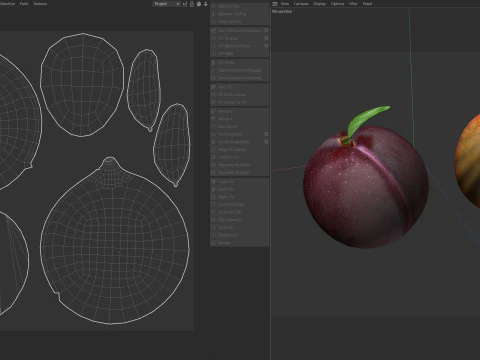
Task: Click the Mirror V command
Action: click(240, 119)
